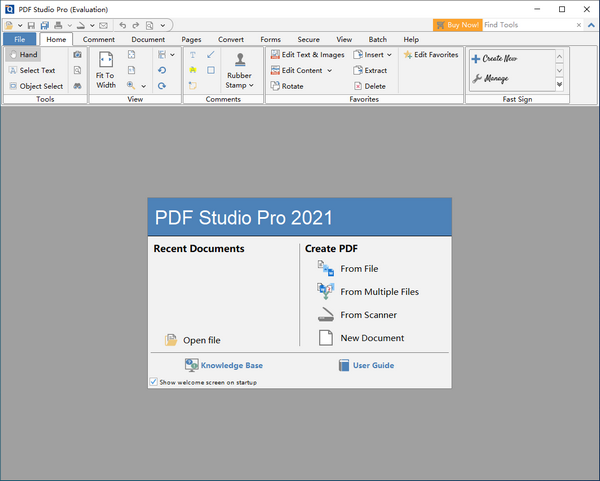Click the email envelope icon in quick toolbar
Viewport: 600px width, 481px height.
click(x=103, y=24)
